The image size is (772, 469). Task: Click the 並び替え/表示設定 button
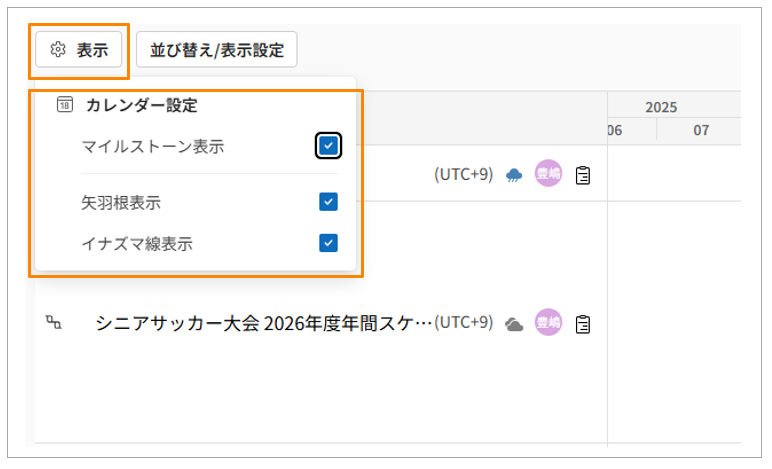(x=217, y=49)
